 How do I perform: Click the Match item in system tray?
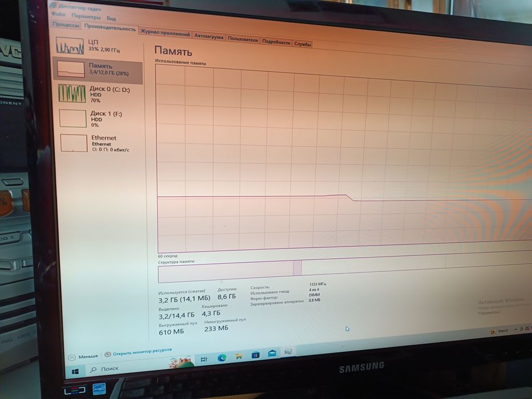point(499,331)
